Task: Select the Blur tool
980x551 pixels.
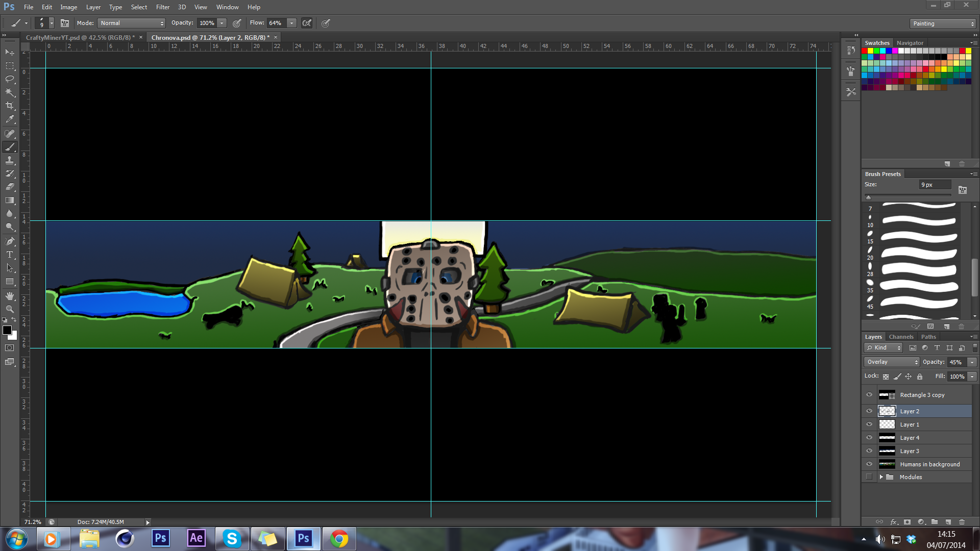Action: 10,213
